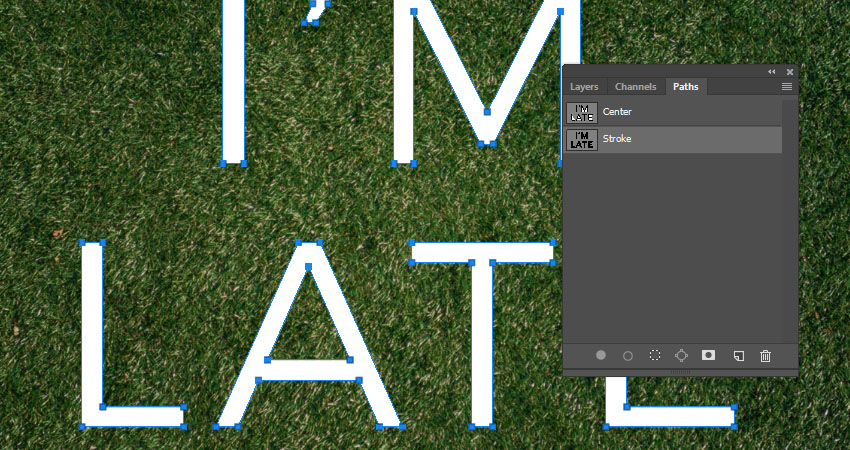Switch to the Channels tab

point(635,87)
